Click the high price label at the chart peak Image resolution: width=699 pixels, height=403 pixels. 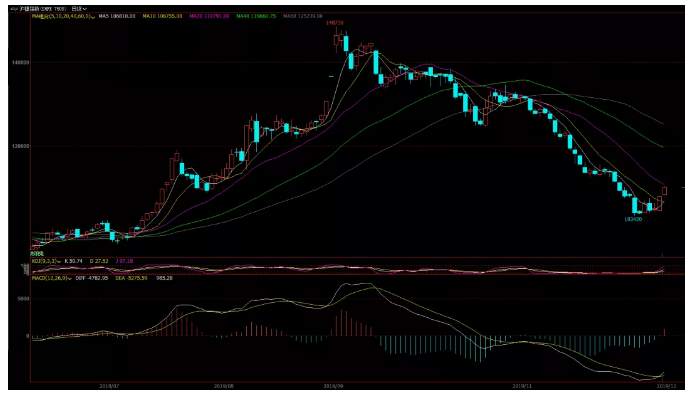(335, 22)
